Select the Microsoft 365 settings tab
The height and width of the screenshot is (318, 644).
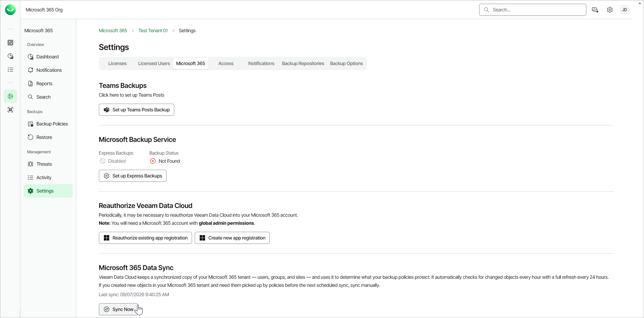click(191, 63)
